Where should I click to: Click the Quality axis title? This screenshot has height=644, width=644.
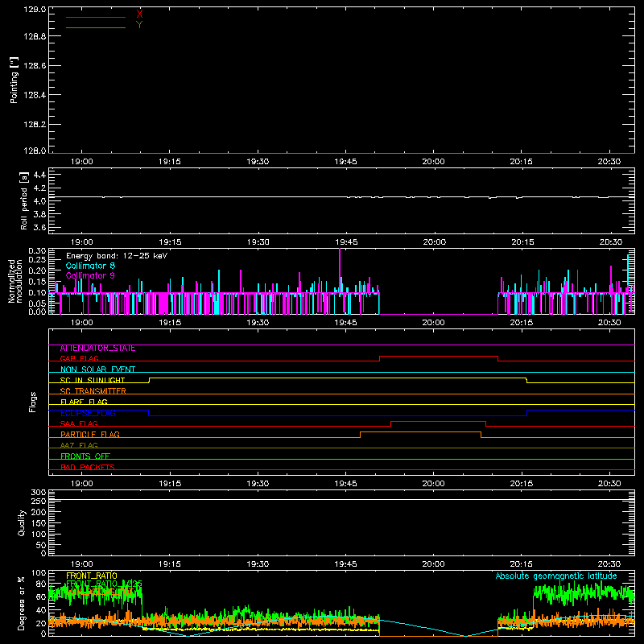coord(22,522)
